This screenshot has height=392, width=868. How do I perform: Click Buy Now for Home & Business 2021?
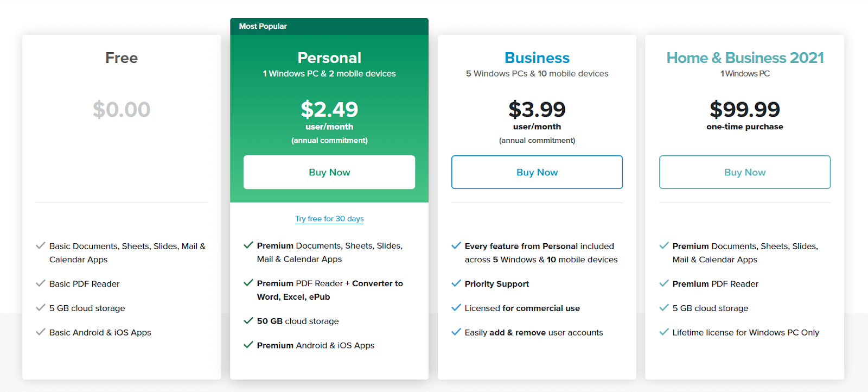click(744, 172)
